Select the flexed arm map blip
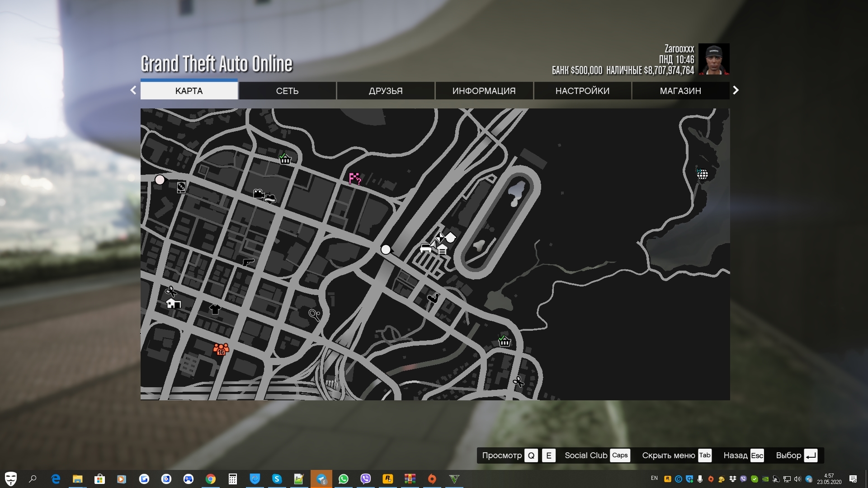The height and width of the screenshot is (488, 868). [x=433, y=298]
